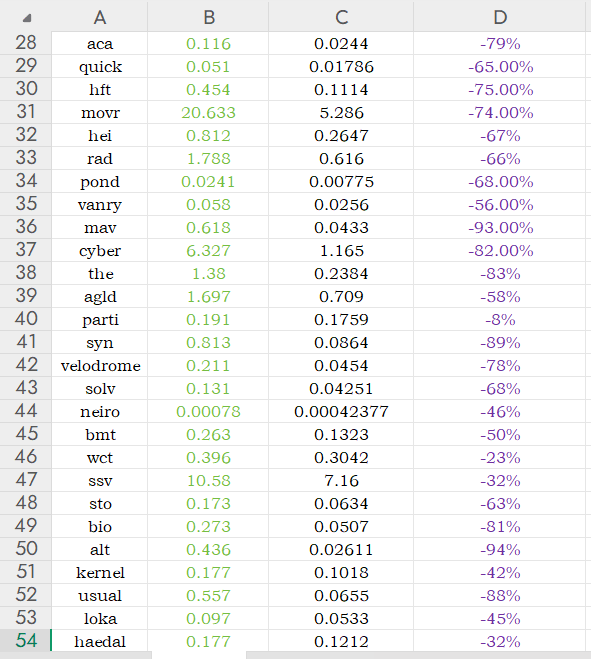Viewport: 591px width, 659px height.
Task: Select row 28 header
Action: pyautogui.click(x=26, y=43)
